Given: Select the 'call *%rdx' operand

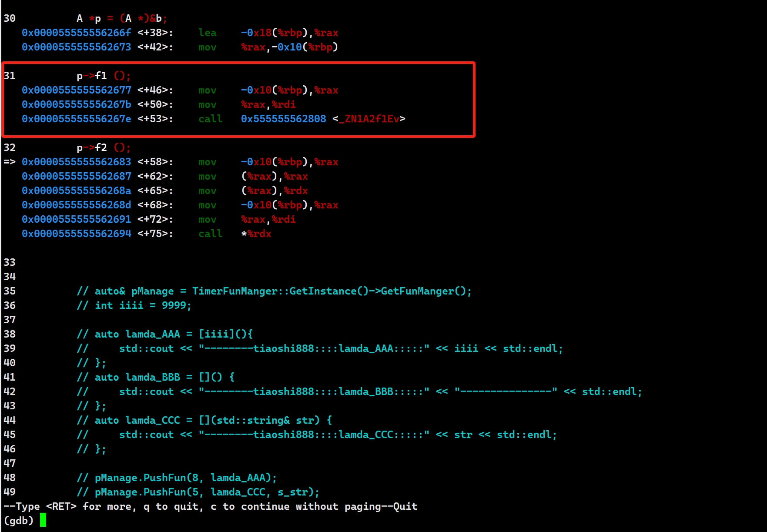Looking at the screenshot, I should (256, 234).
